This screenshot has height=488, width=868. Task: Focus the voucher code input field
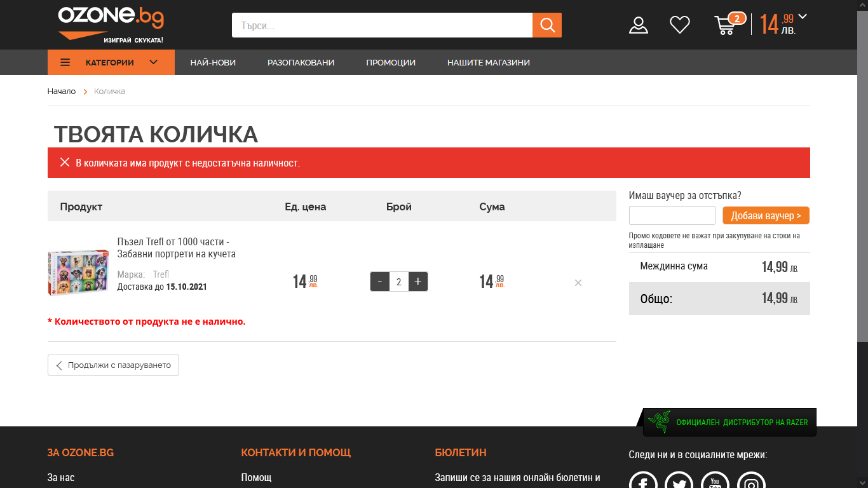coord(672,215)
